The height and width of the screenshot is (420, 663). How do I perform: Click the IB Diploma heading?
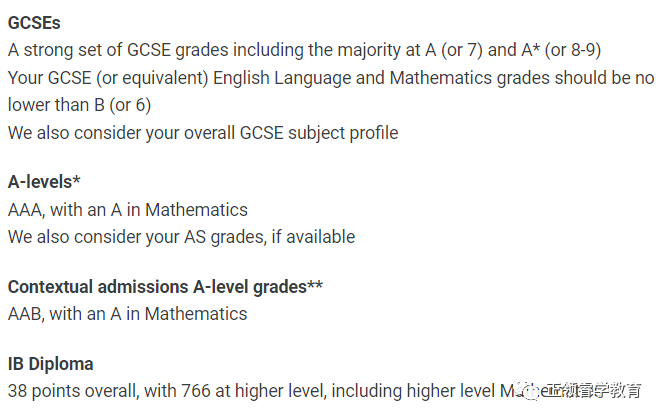tap(51, 364)
